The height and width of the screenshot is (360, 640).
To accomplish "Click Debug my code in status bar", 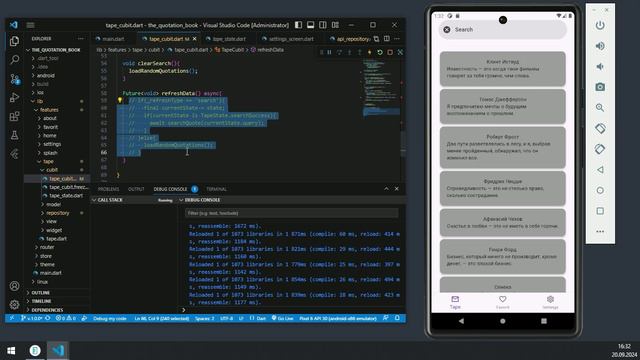I will tap(110, 318).
